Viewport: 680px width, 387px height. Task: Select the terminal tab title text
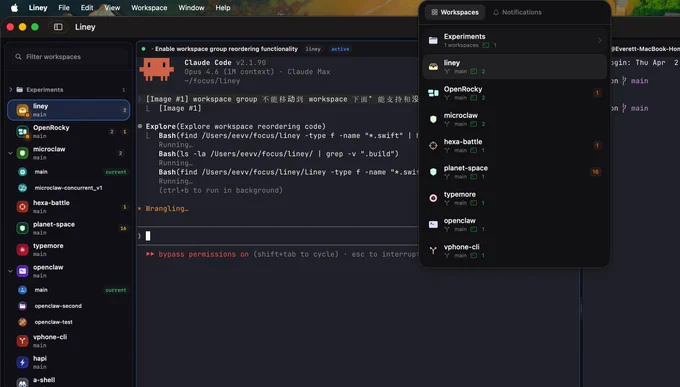point(226,49)
